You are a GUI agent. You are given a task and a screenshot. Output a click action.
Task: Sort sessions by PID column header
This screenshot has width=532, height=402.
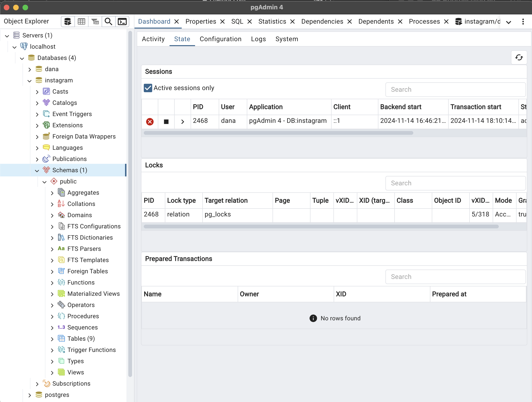tap(205, 107)
